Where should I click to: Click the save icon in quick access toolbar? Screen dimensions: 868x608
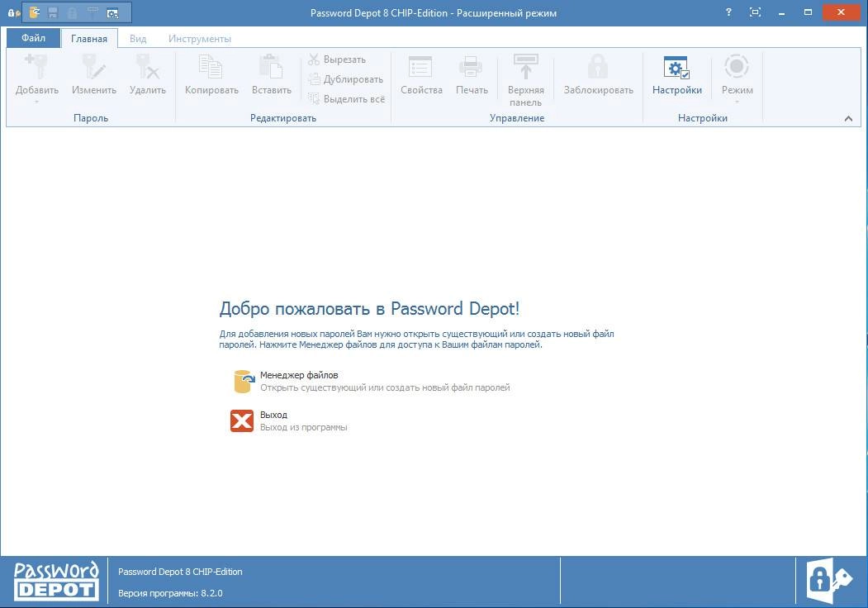[x=53, y=12]
